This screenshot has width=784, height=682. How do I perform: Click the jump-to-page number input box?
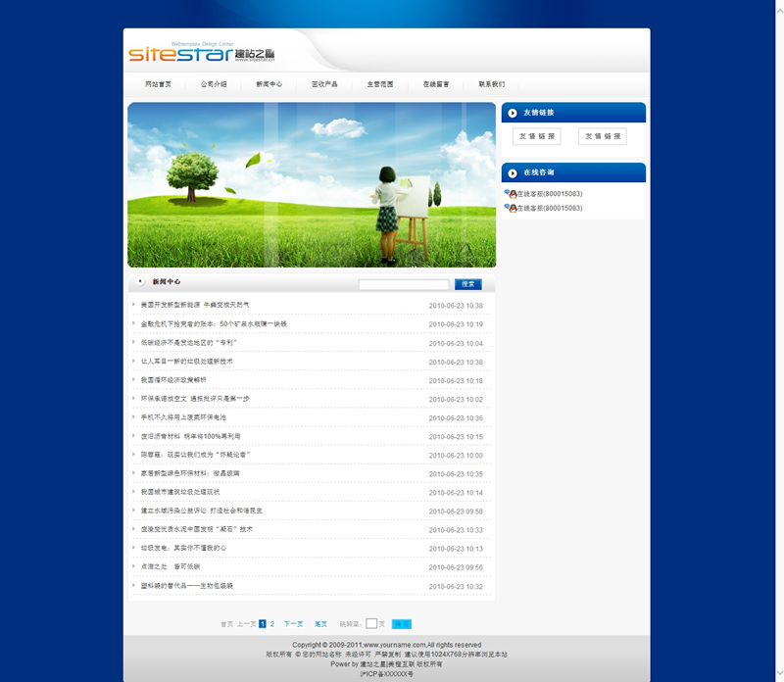pos(371,623)
